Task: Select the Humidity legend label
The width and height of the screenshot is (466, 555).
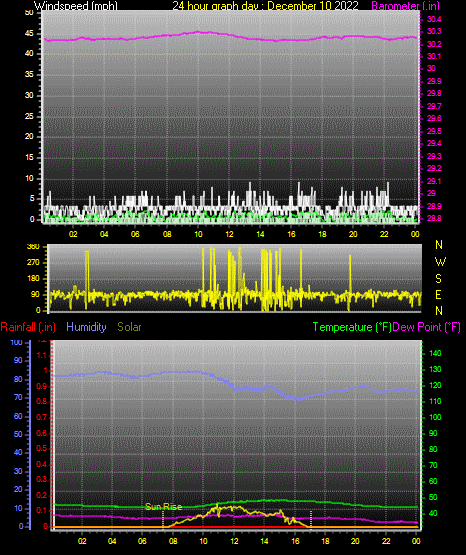Action: point(86,327)
